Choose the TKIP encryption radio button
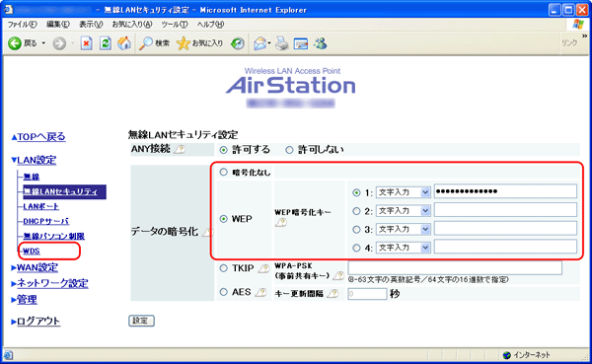This screenshot has height=364, width=592. pyautogui.click(x=224, y=268)
